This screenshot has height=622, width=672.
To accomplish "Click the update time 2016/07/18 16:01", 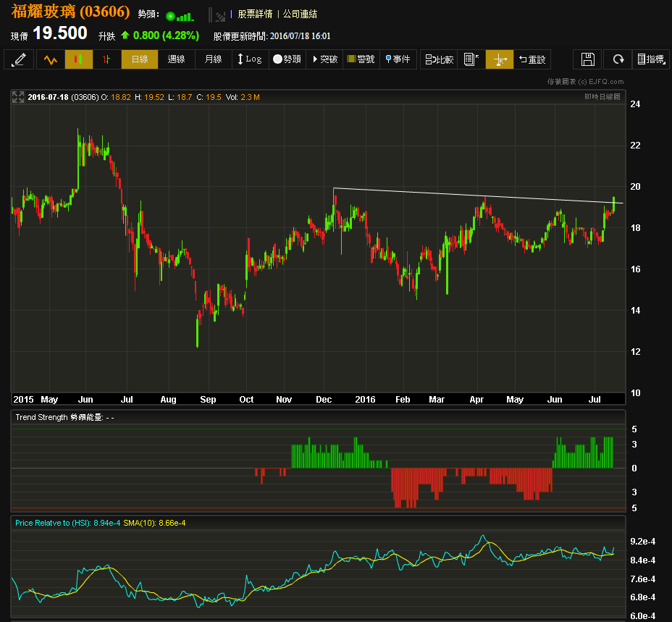I will [x=300, y=36].
